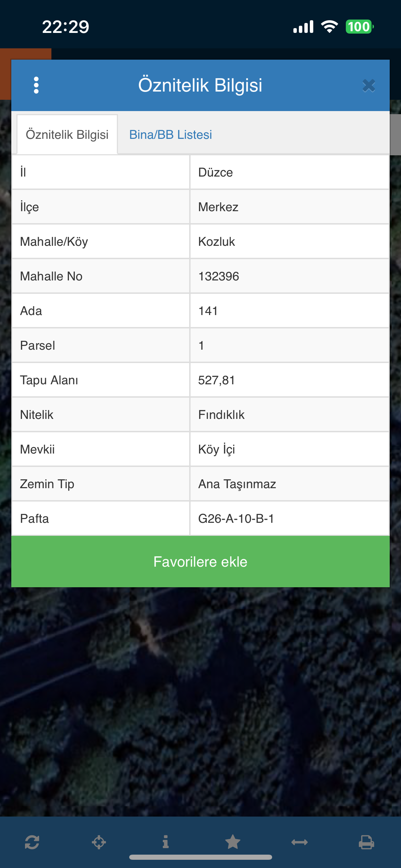401x868 pixels.
Task: Tap the horizontal arrows measure icon
Action: (300, 842)
